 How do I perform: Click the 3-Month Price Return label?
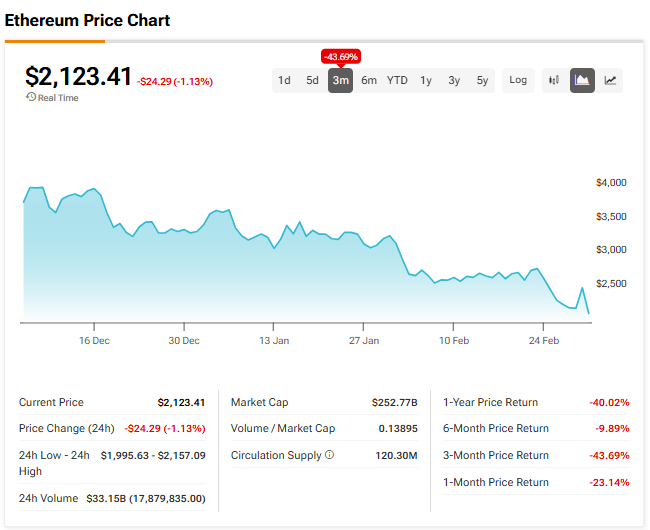click(x=496, y=455)
